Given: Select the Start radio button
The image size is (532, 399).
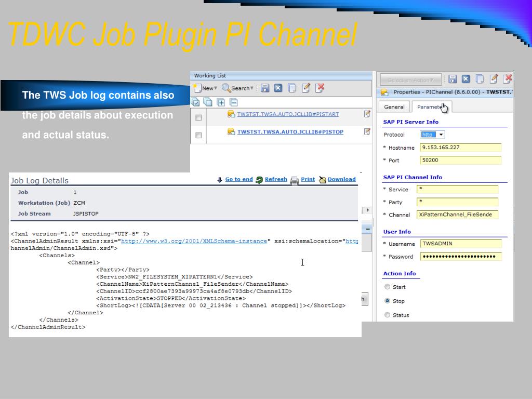Looking at the screenshot, I should click(x=388, y=287).
